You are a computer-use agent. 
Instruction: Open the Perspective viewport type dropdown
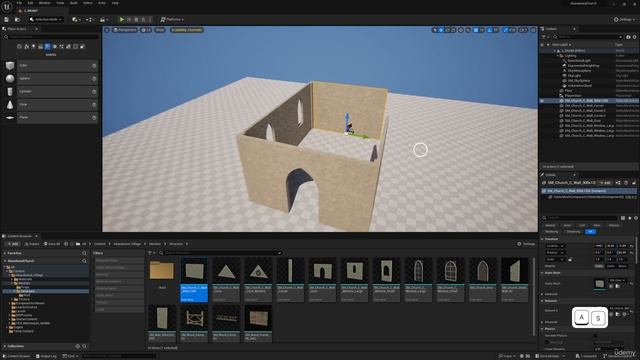click(x=125, y=30)
